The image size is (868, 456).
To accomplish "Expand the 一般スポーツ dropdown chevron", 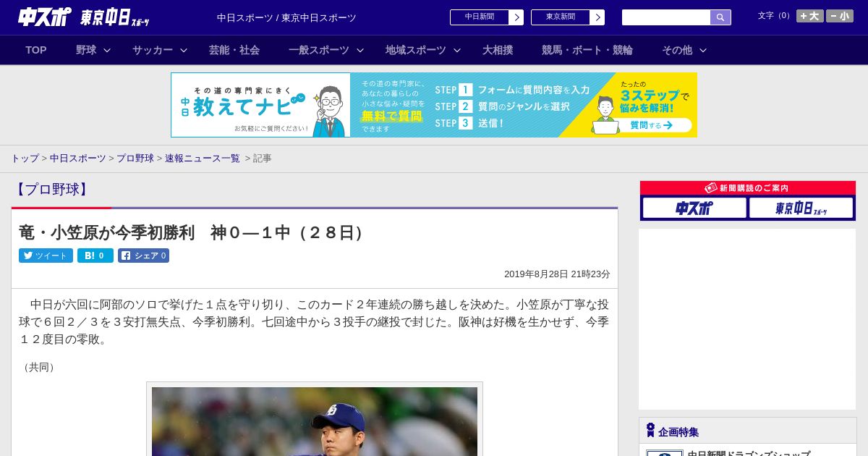I will (x=360, y=50).
